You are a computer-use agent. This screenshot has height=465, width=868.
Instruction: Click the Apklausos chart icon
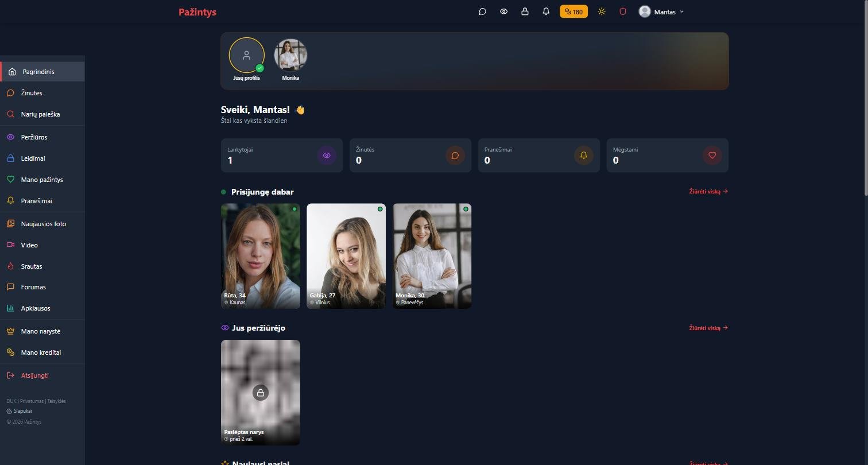pos(10,308)
